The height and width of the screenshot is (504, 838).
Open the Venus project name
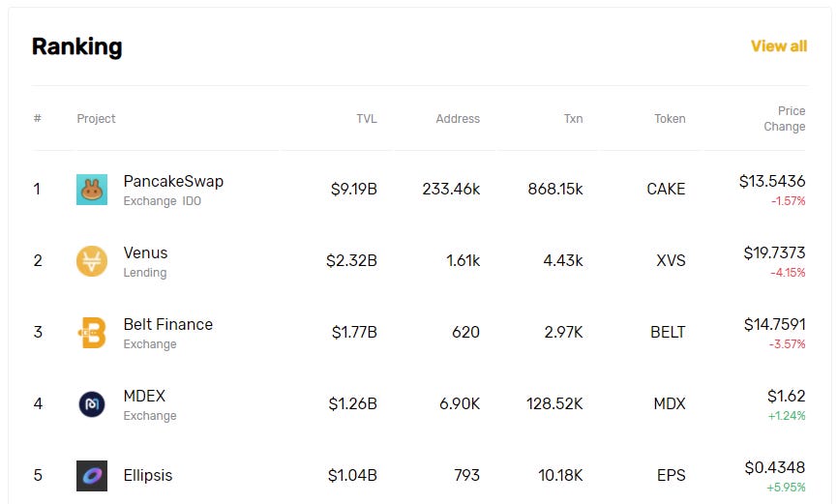click(145, 252)
